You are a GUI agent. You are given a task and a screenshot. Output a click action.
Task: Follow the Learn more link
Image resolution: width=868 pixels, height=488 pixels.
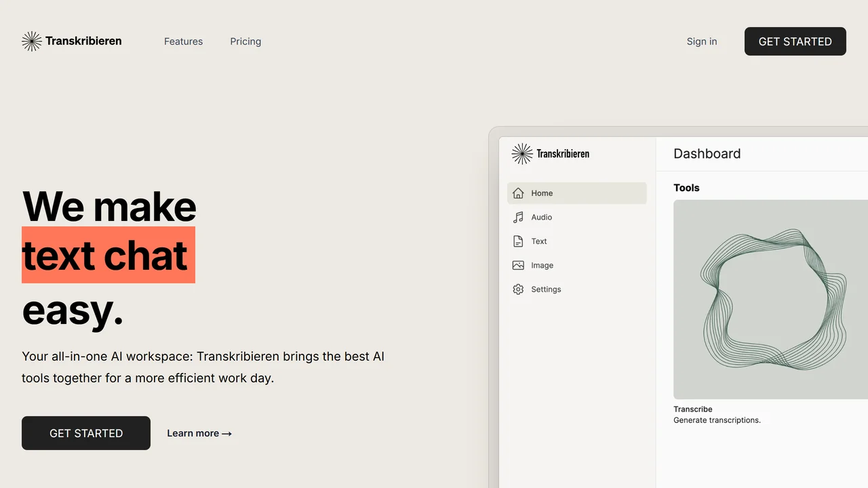[199, 433]
